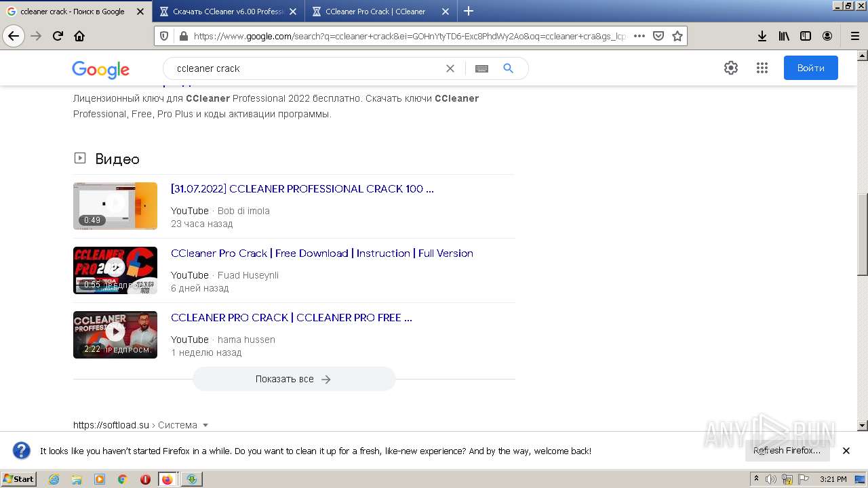Show all videos with Показать все
This screenshot has width=868, height=488.
click(294, 379)
